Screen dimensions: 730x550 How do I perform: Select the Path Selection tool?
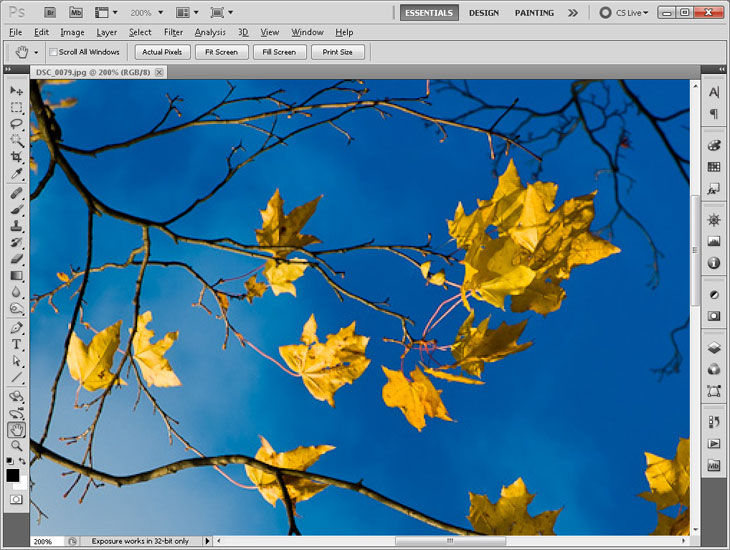coord(16,361)
